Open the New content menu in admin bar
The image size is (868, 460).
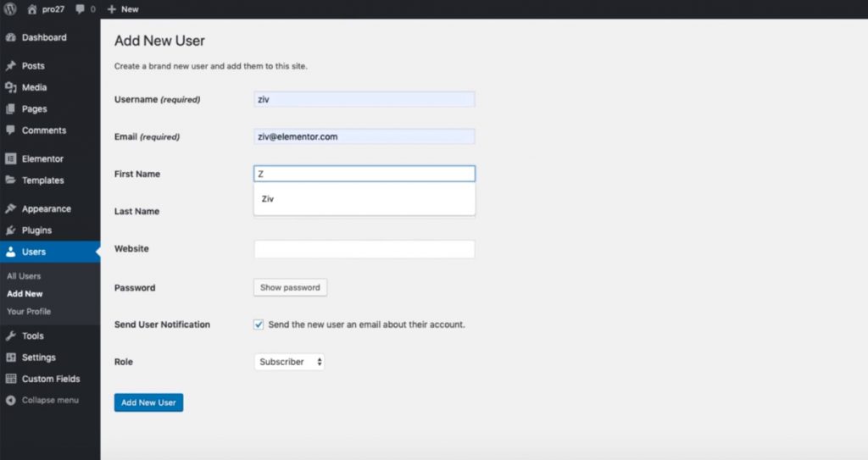[123, 9]
